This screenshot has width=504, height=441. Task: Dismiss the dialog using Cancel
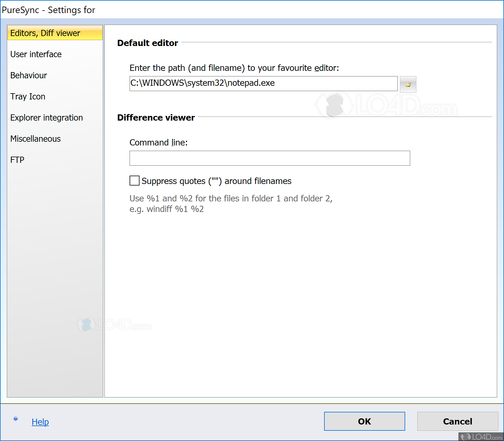click(457, 421)
